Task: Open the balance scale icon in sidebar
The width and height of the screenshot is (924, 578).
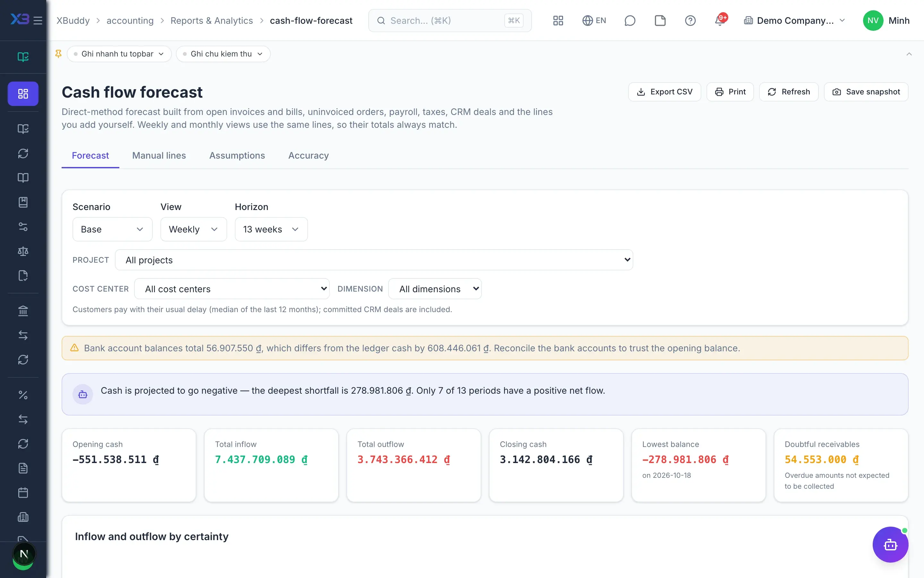Action: pos(23,251)
